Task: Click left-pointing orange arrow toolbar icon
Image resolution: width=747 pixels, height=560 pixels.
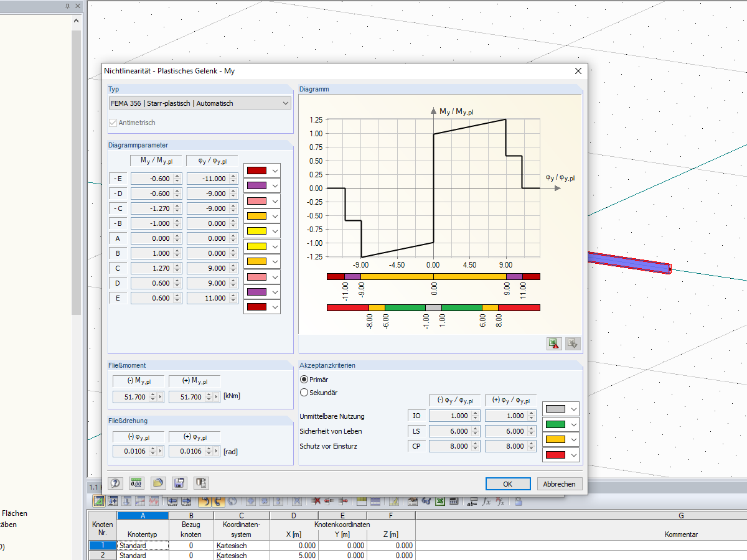Action: [x=205, y=501]
